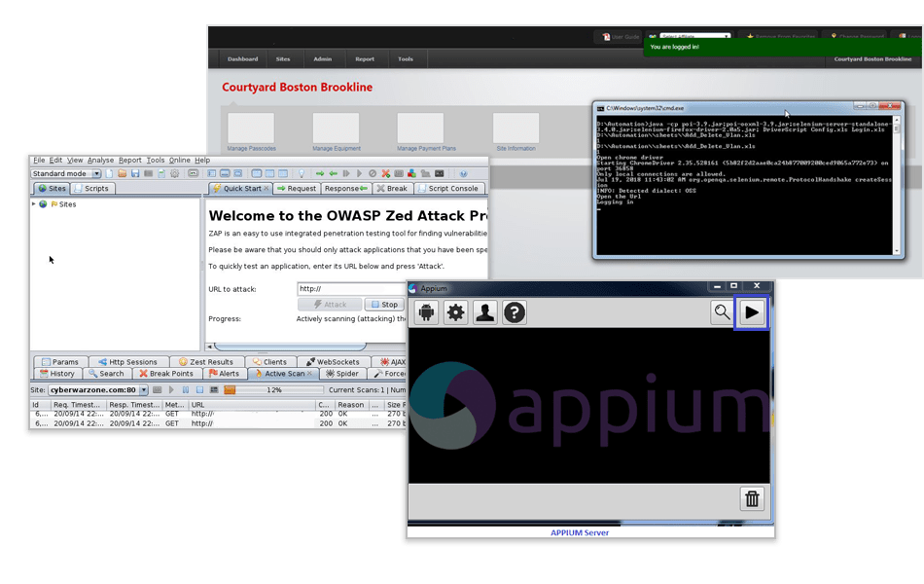Open Appium developer settings person icon
The height and width of the screenshot is (584, 924).
[485, 311]
